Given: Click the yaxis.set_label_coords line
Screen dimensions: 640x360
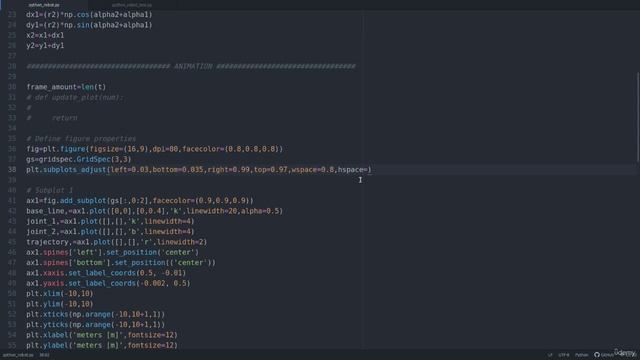Looking at the screenshot, I should (108, 283).
